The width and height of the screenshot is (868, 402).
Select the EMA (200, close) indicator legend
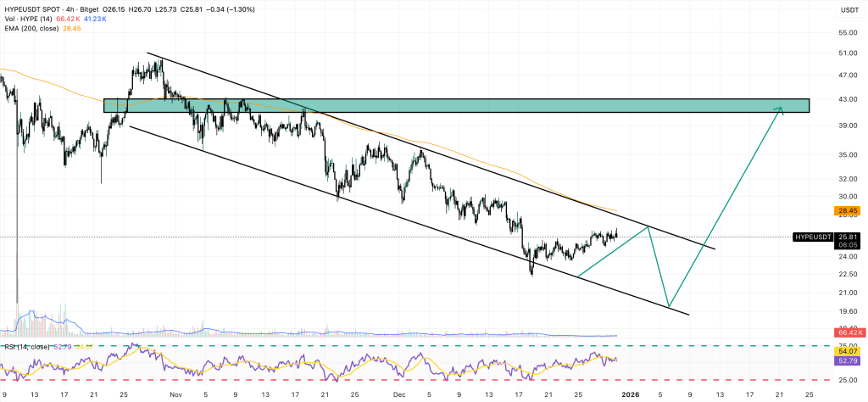point(31,28)
